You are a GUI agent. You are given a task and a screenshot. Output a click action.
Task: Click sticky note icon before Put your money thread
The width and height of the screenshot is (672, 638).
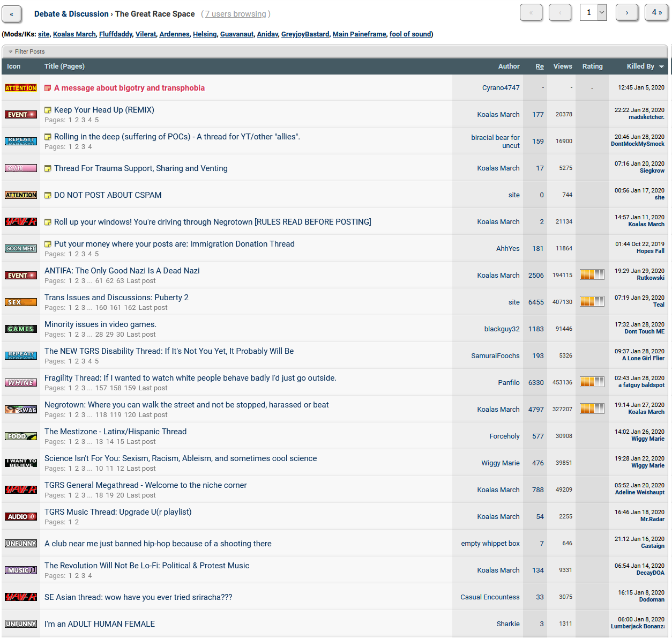tap(48, 244)
